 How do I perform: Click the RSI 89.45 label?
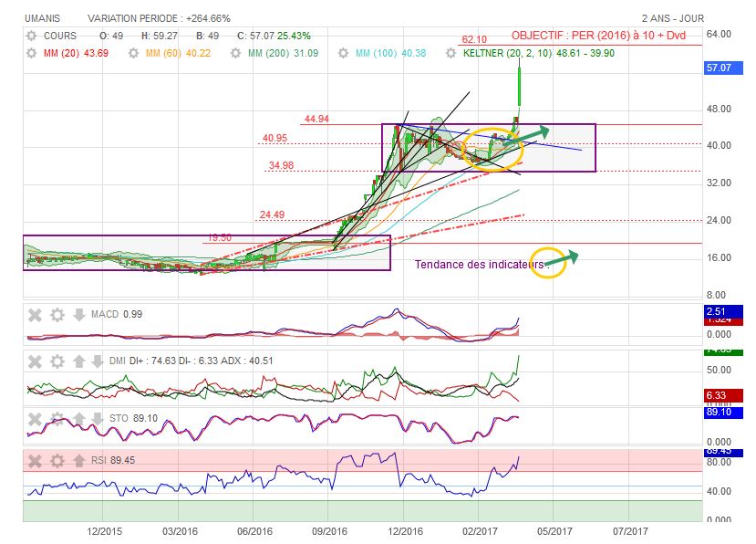pos(113,461)
